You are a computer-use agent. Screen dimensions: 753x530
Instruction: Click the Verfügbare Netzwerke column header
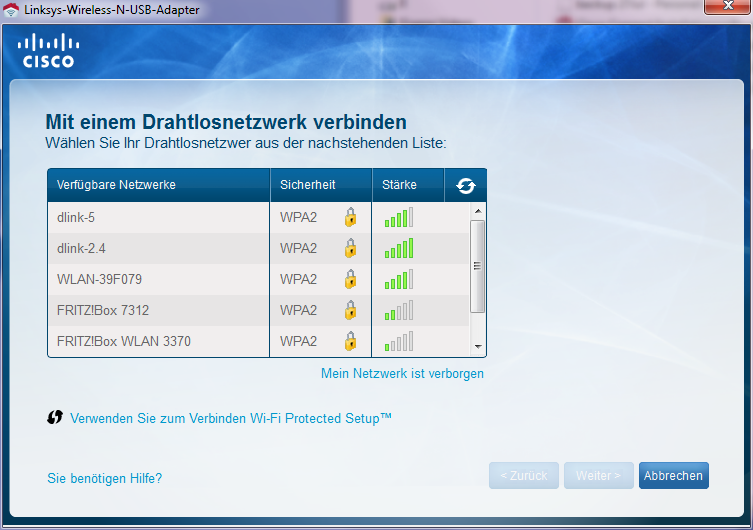coord(158,185)
